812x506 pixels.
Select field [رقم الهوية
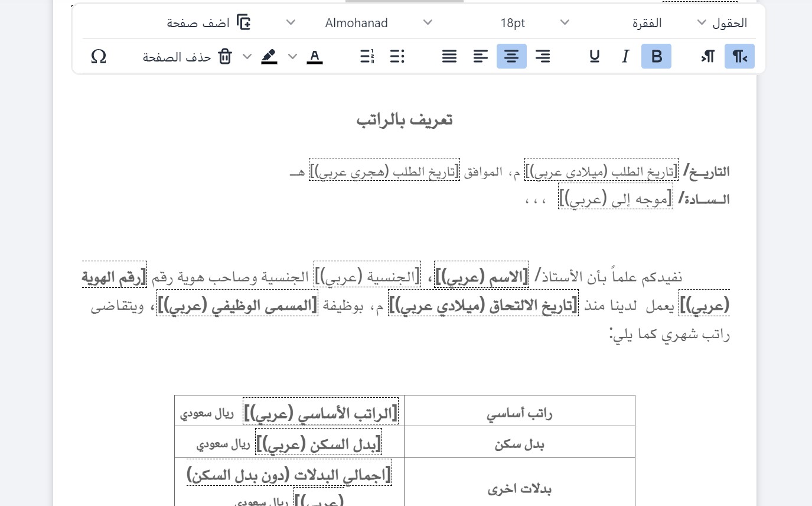pyautogui.click(x=115, y=275)
